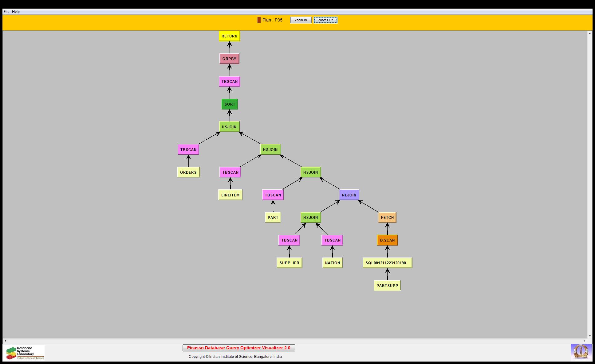Click the vertical scrollbar down arrow
The image size is (595, 364).
pos(589,336)
